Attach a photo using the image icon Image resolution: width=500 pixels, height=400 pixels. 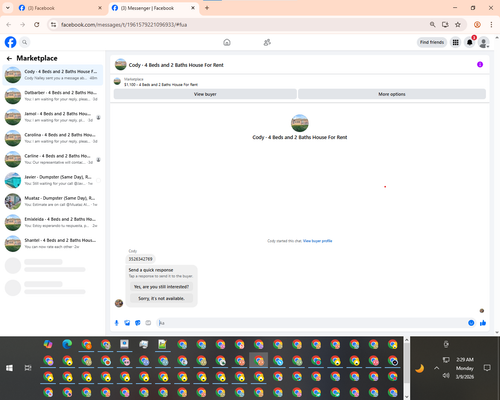point(127,323)
